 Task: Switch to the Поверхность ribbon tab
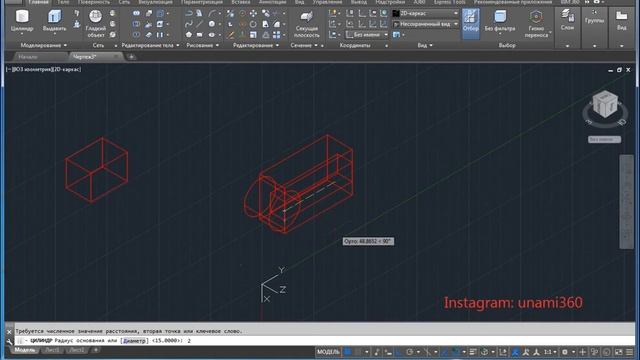click(94, 2)
